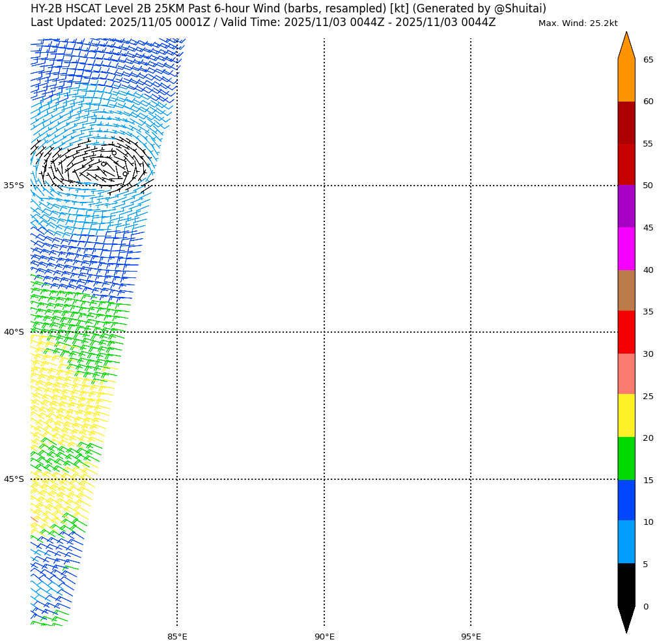Click the black 0–5 kt colorbar segment
Screen dimensions: 657x644
(x=626, y=585)
